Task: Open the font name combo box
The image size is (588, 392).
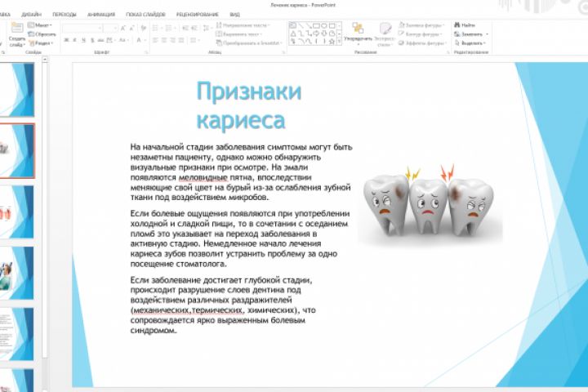Action: click(x=82, y=28)
